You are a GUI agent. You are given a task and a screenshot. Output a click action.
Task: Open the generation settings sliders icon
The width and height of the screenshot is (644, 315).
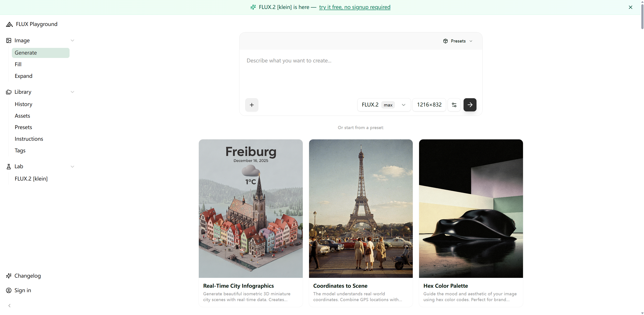tap(454, 105)
